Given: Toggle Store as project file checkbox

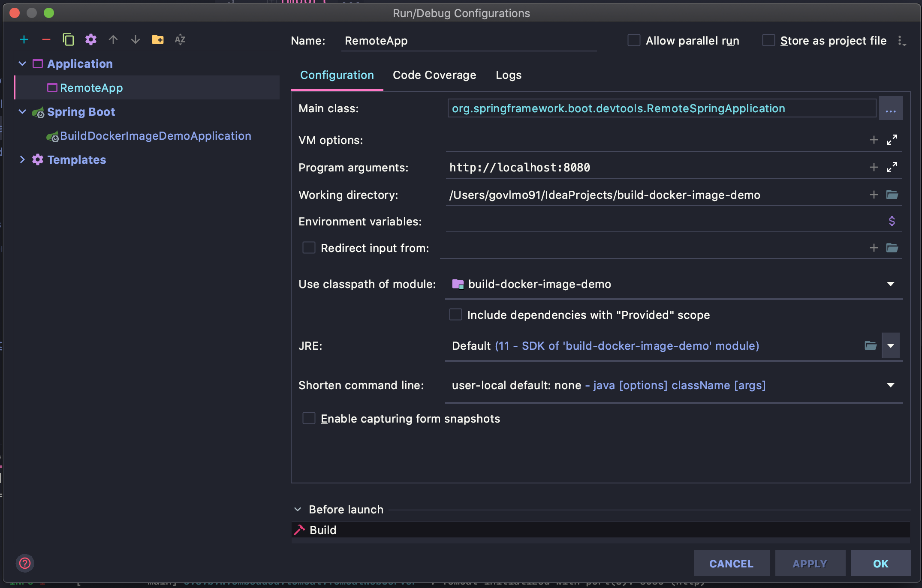Looking at the screenshot, I should click(768, 41).
